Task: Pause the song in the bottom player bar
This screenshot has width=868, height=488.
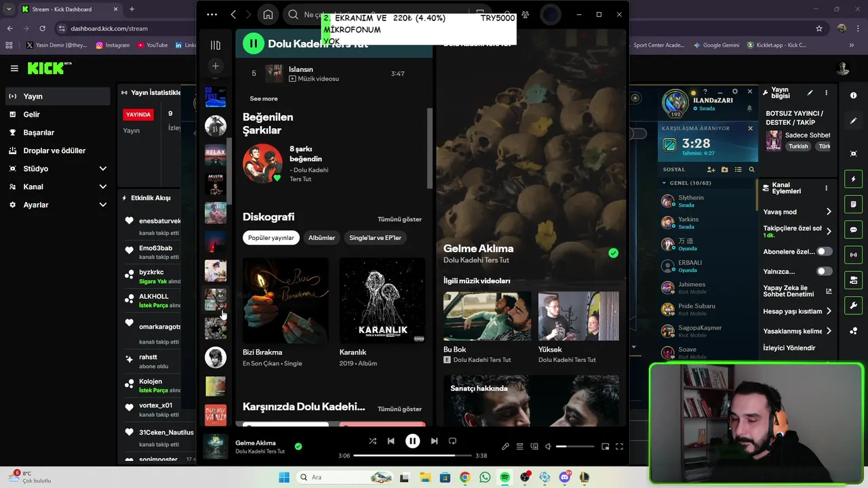Action: [412, 441]
